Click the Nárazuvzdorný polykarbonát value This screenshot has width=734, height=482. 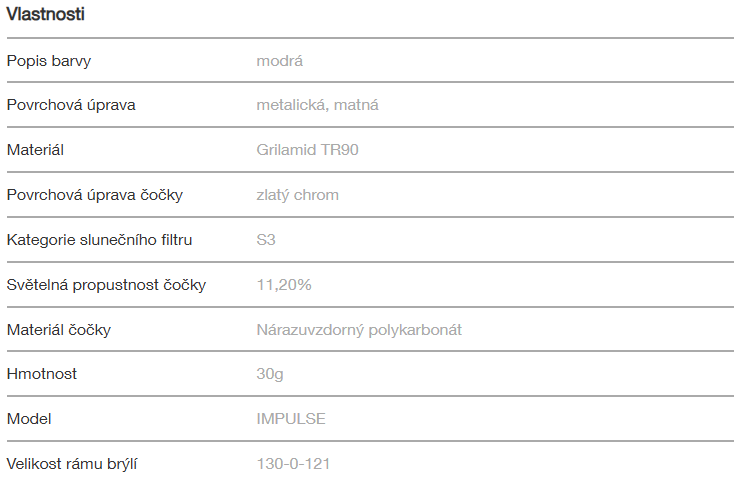[x=359, y=329]
